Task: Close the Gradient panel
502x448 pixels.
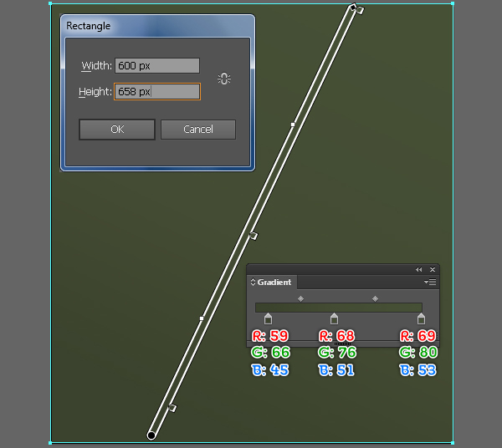Action: coord(433,270)
